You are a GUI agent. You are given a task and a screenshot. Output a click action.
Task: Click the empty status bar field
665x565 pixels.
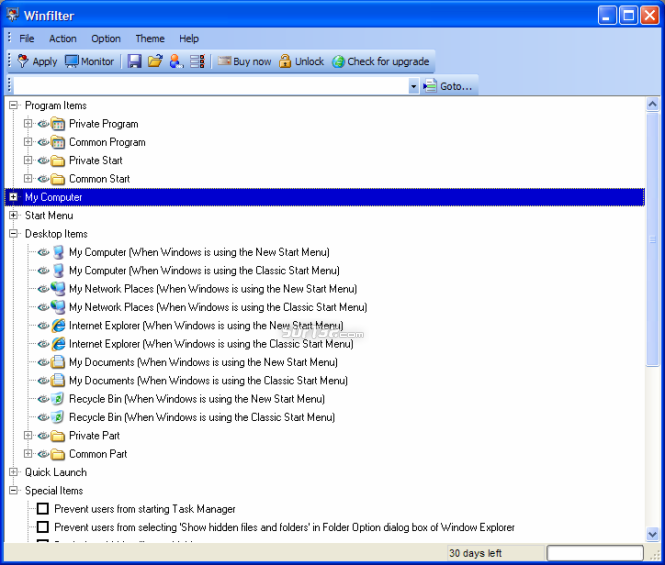click(595, 553)
